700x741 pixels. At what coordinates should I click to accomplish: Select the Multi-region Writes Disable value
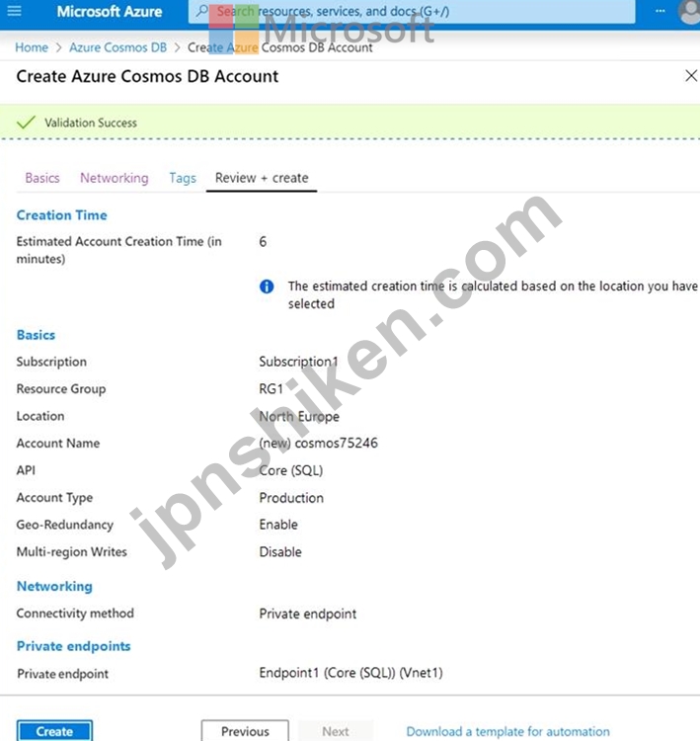[x=280, y=552]
